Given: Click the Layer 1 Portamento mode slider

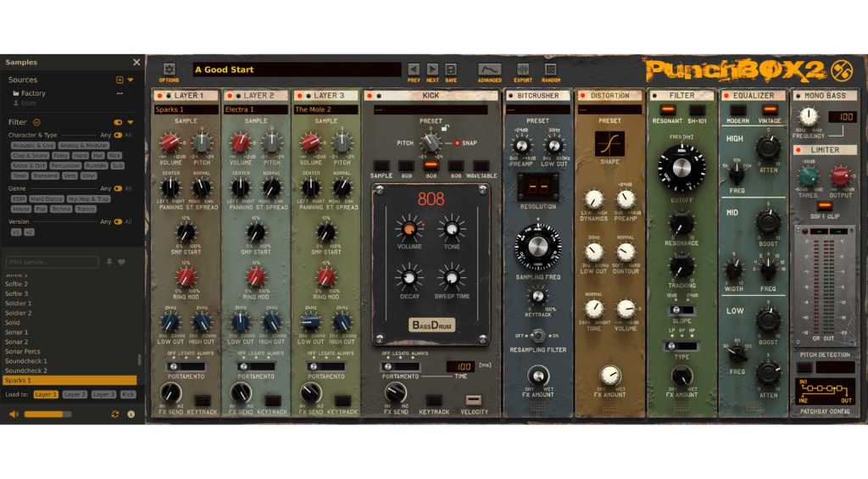Looking at the screenshot, I should [186, 366].
